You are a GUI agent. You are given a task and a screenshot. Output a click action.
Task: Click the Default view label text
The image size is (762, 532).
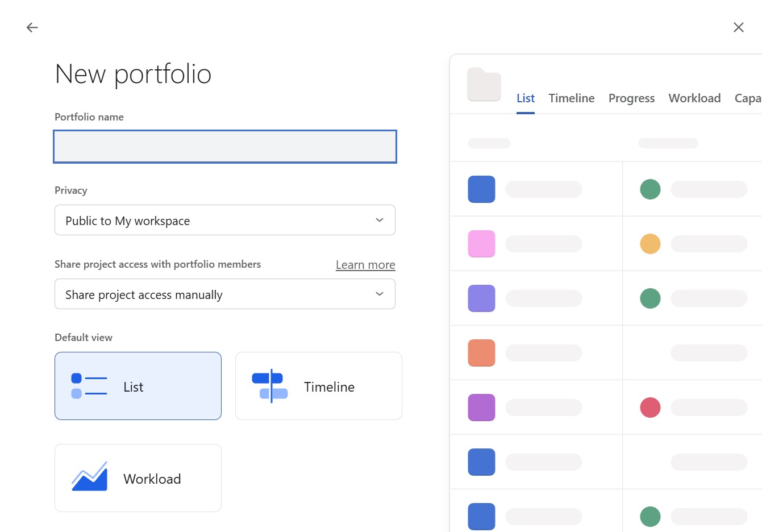[x=84, y=338]
